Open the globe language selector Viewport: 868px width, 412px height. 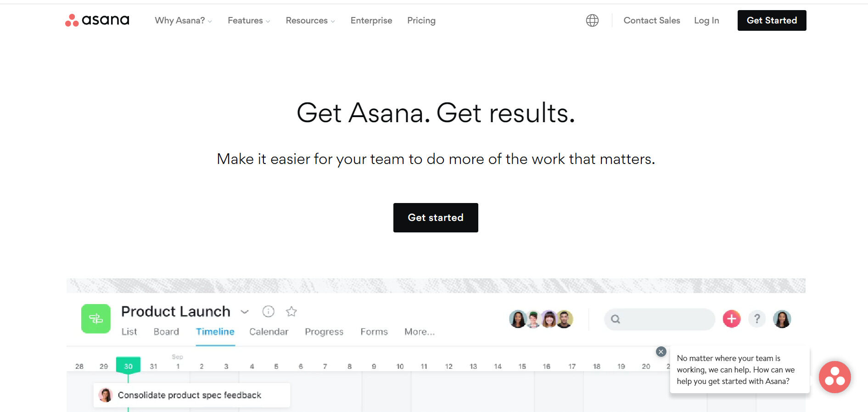[x=592, y=20]
